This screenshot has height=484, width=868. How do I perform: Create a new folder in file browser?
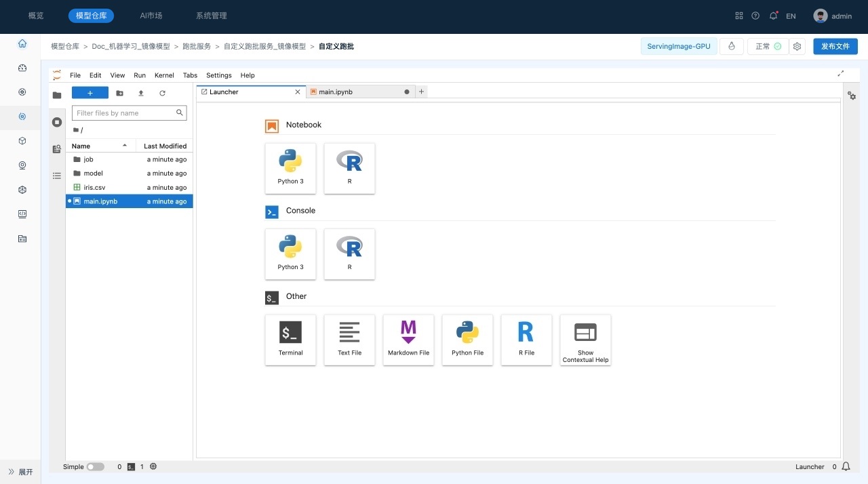point(119,93)
